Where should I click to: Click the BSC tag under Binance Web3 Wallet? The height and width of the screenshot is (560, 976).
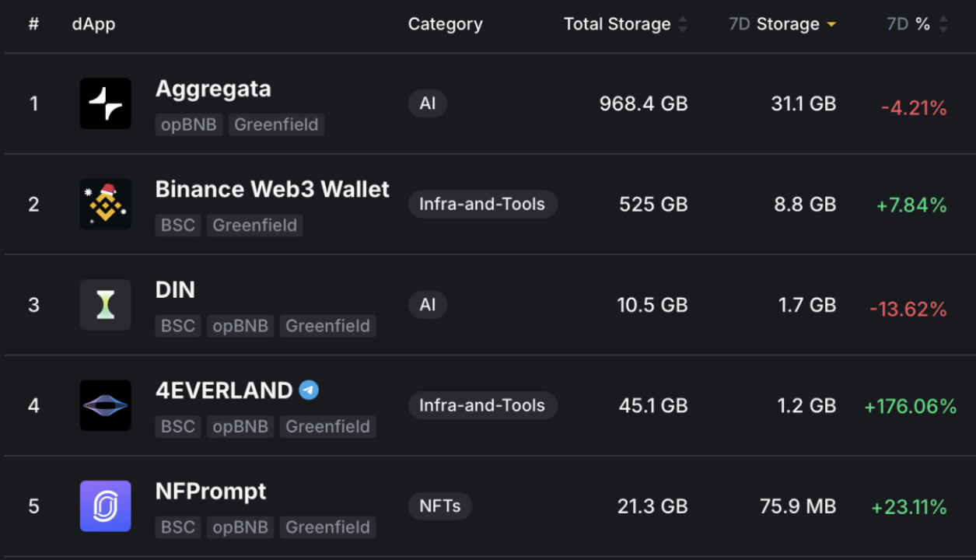tap(178, 226)
